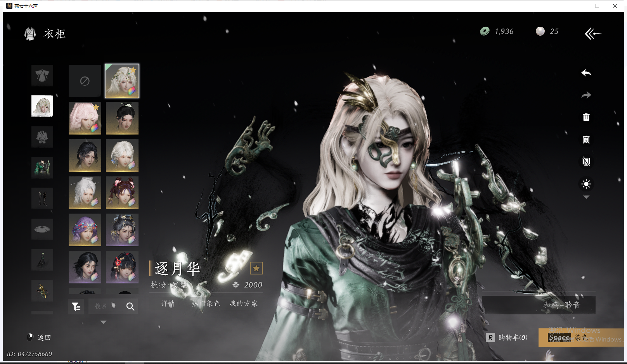The height and width of the screenshot is (364, 627).
Task: Click the trash can icon to remove outfit
Action: click(586, 117)
